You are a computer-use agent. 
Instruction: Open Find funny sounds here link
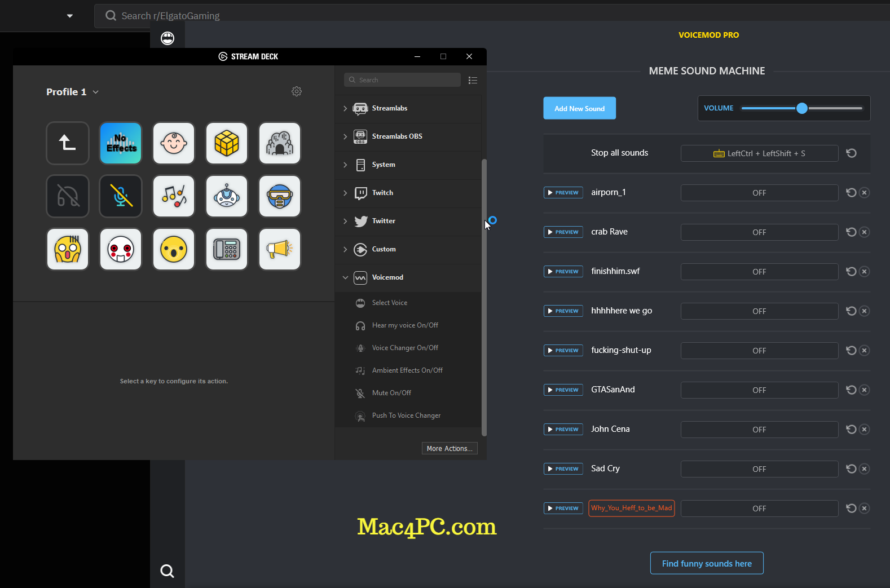click(x=707, y=563)
